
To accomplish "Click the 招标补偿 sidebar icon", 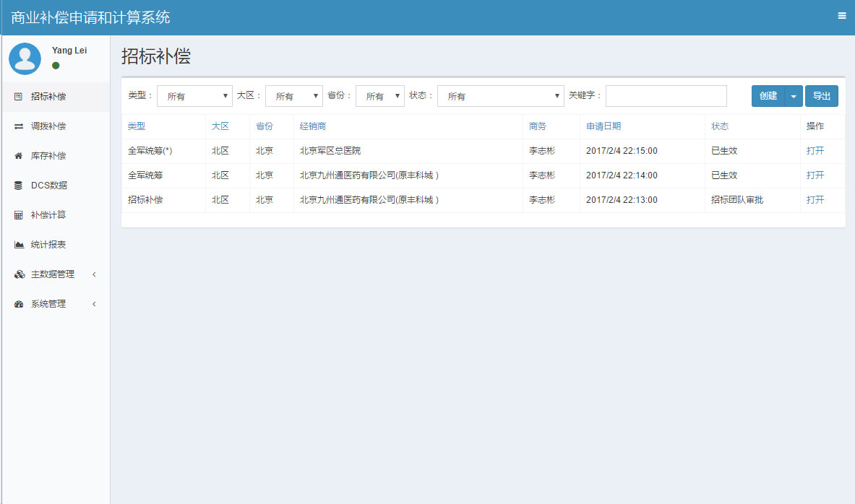I will coord(19,97).
